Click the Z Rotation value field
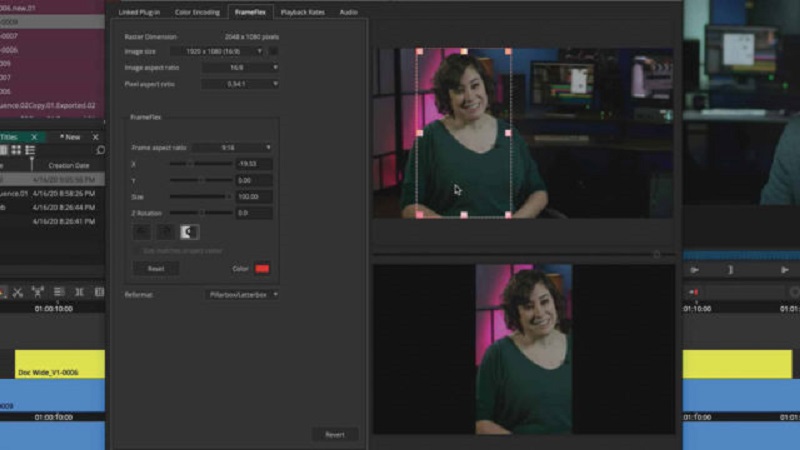This screenshot has width=800, height=450. 253,213
